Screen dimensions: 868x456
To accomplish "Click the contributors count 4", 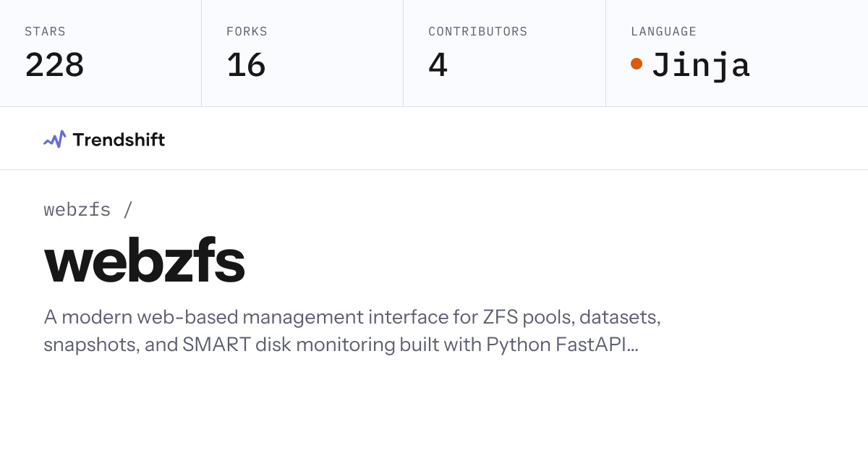I will pyautogui.click(x=438, y=65).
